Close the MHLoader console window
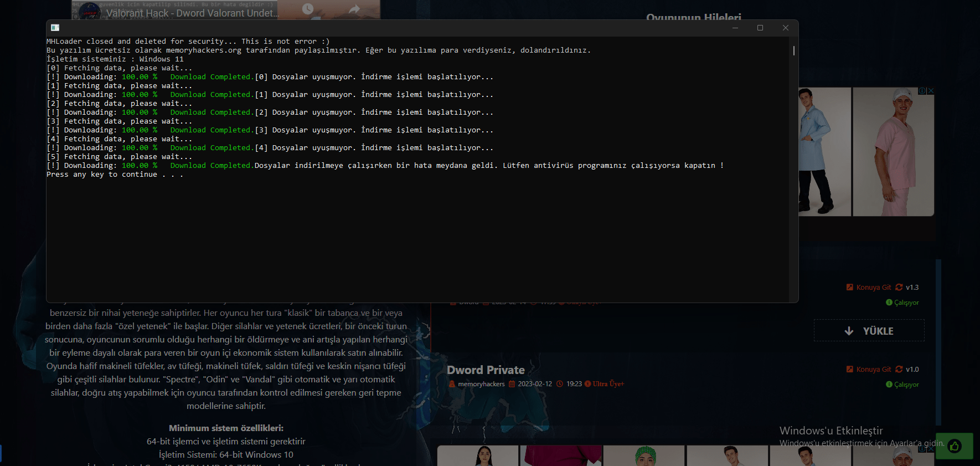980x466 pixels. tap(785, 28)
